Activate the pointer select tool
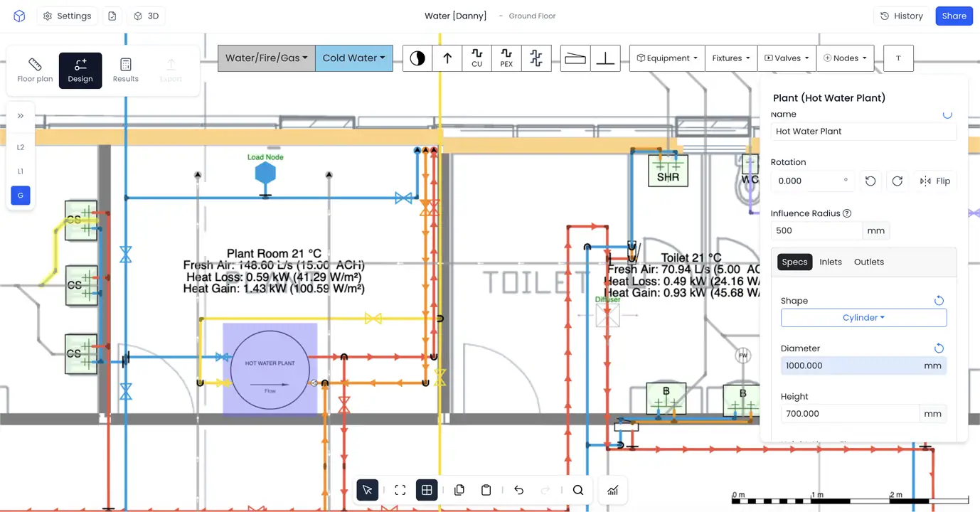Viewport: 980px width, 512px height. 368,490
